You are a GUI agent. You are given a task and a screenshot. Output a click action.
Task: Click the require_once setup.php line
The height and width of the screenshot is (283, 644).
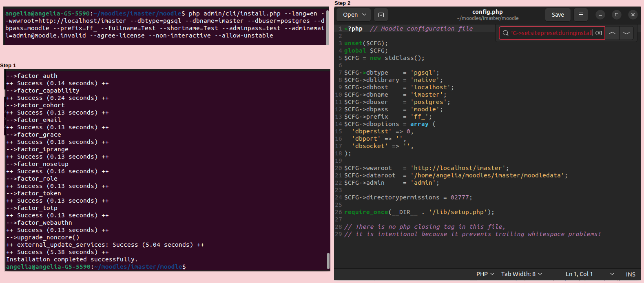click(x=419, y=212)
